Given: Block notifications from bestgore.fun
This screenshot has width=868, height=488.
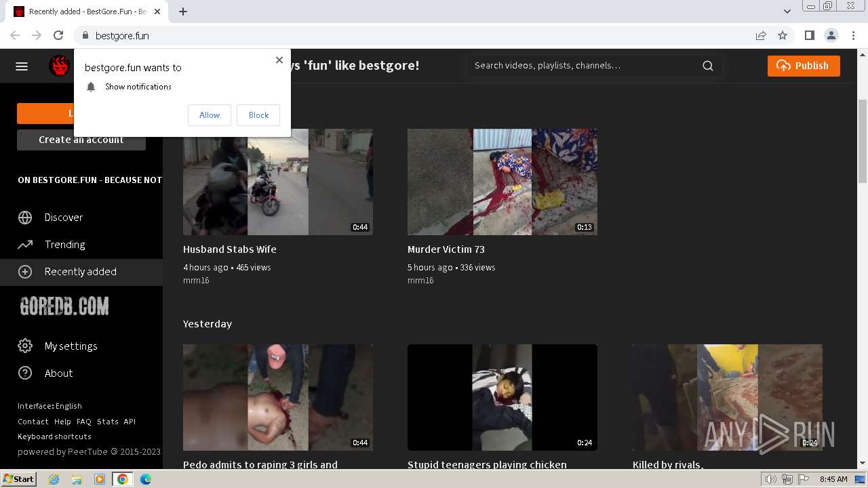Looking at the screenshot, I should (x=258, y=115).
